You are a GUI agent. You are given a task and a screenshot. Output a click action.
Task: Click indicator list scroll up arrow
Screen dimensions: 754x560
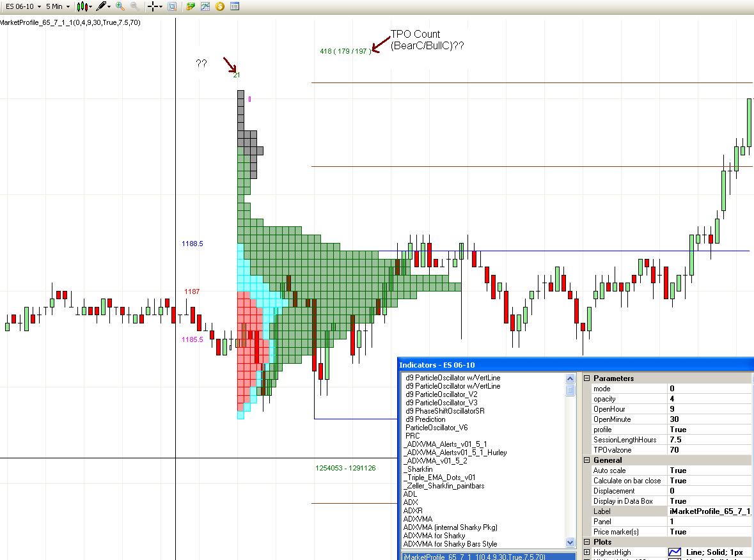pos(570,378)
